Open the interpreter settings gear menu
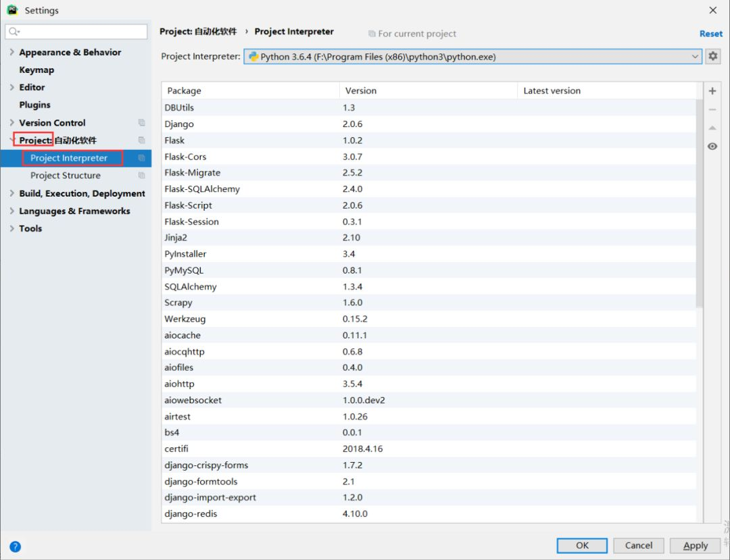730x560 pixels. [x=712, y=56]
